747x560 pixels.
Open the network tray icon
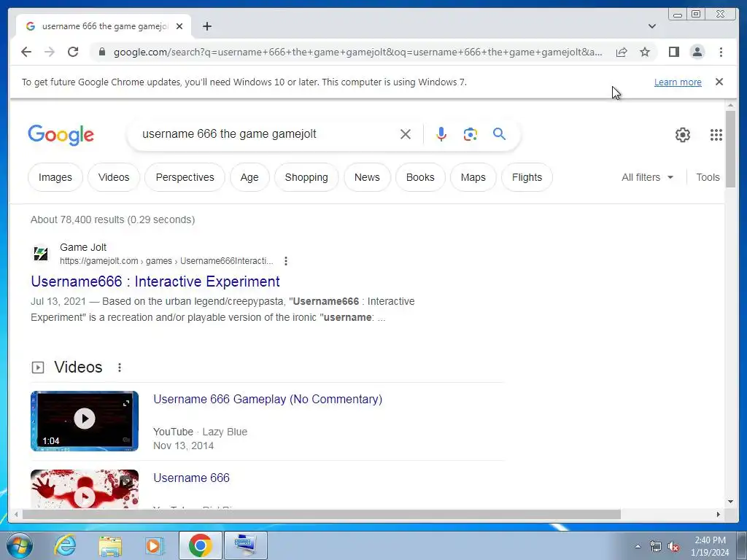click(656, 547)
